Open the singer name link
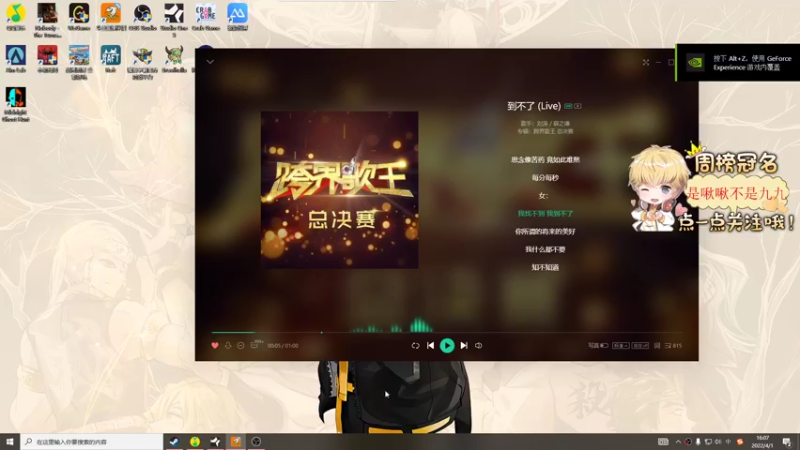 tap(553, 123)
